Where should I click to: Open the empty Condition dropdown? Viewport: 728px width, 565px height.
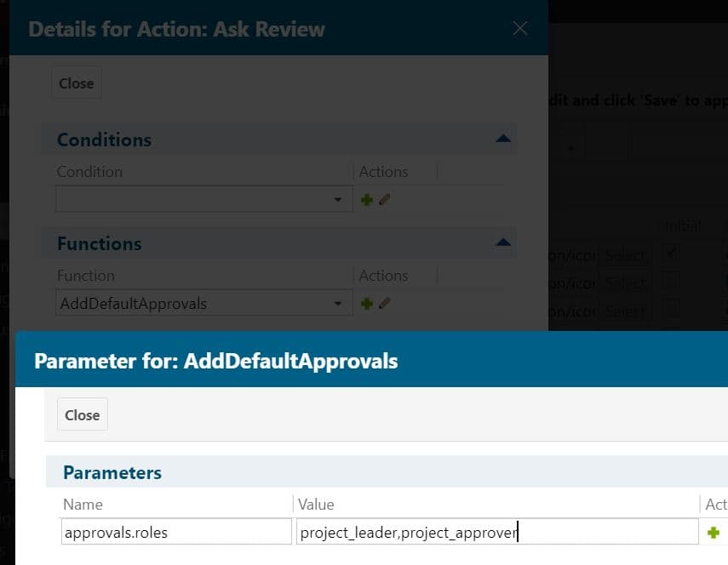pos(204,200)
